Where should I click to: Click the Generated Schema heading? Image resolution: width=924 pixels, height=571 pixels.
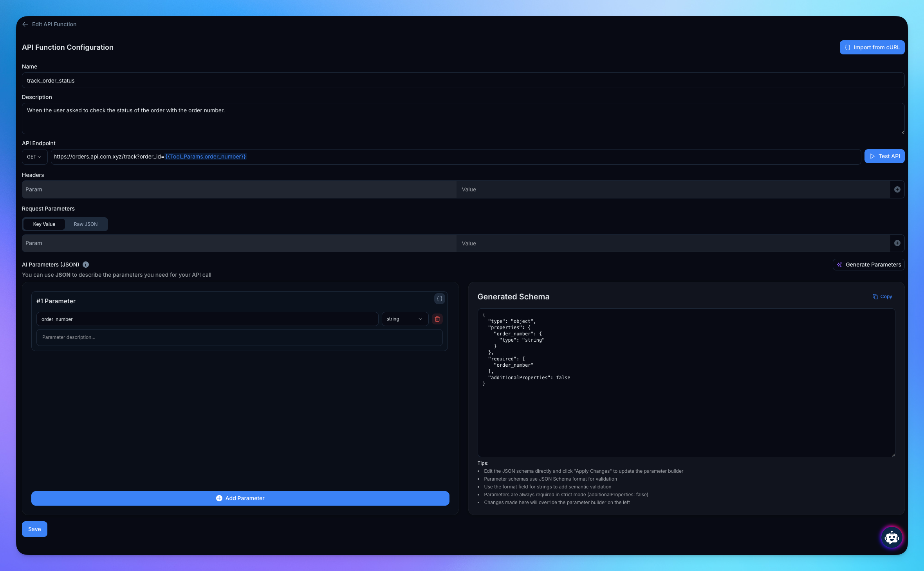coord(513,297)
